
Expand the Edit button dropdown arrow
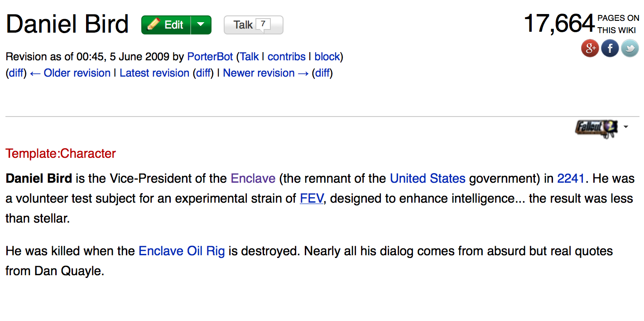click(201, 25)
